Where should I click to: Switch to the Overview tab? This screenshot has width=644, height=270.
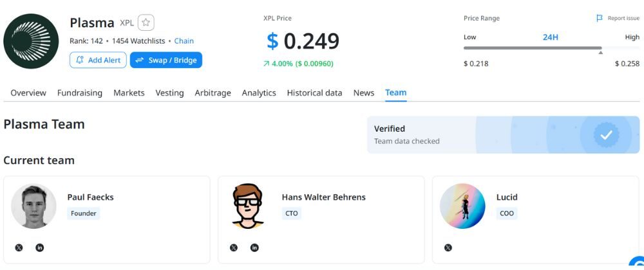click(x=28, y=93)
